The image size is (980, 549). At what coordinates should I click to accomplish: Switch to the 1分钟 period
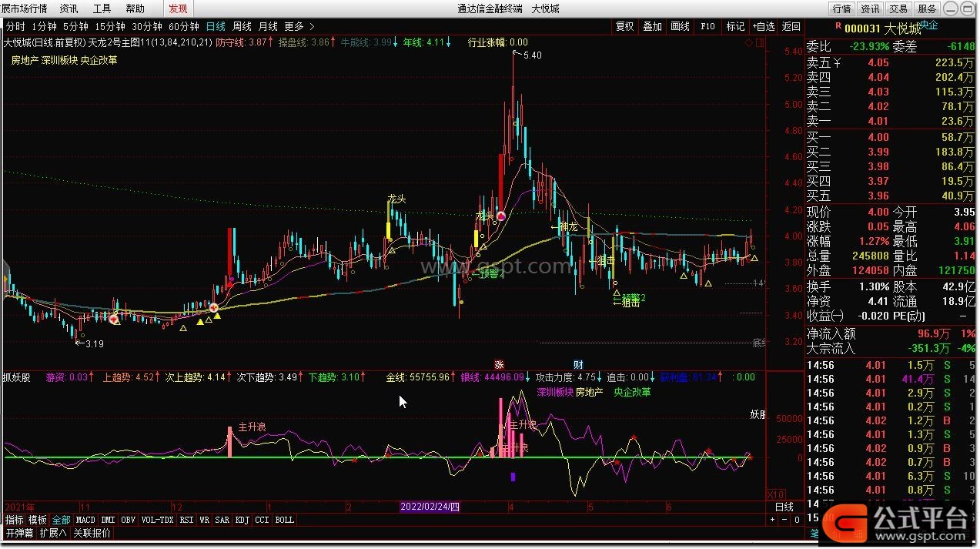[x=44, y=26]
